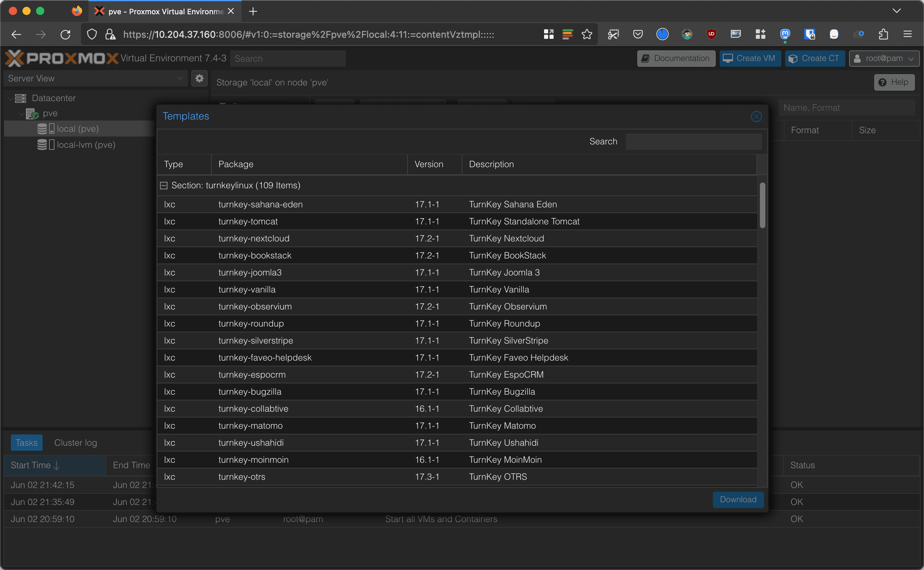Click the browser address bar URL
Viewport: 924px width, 570px height.
tap(308, 35)
